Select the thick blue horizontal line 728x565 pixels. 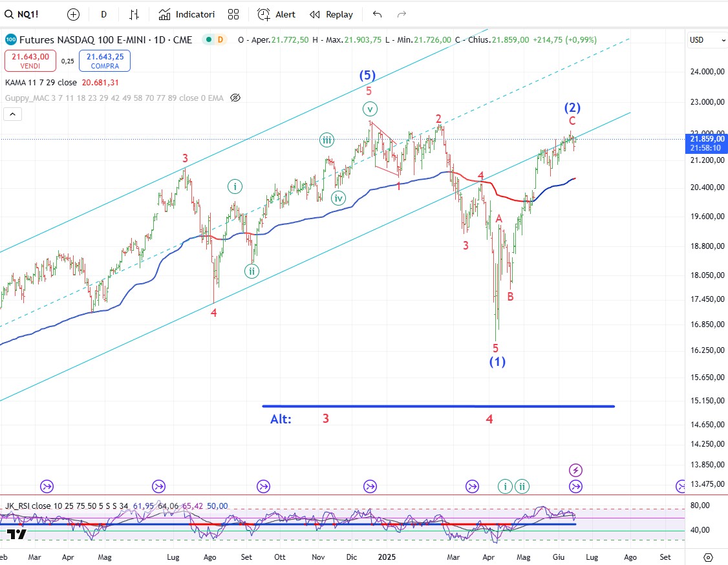click(438, 406)
